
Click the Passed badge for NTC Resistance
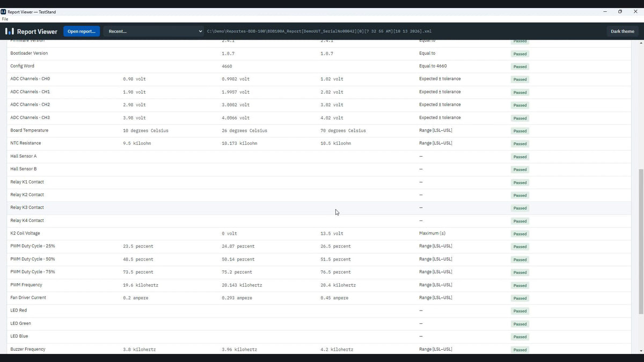(520, 144)
